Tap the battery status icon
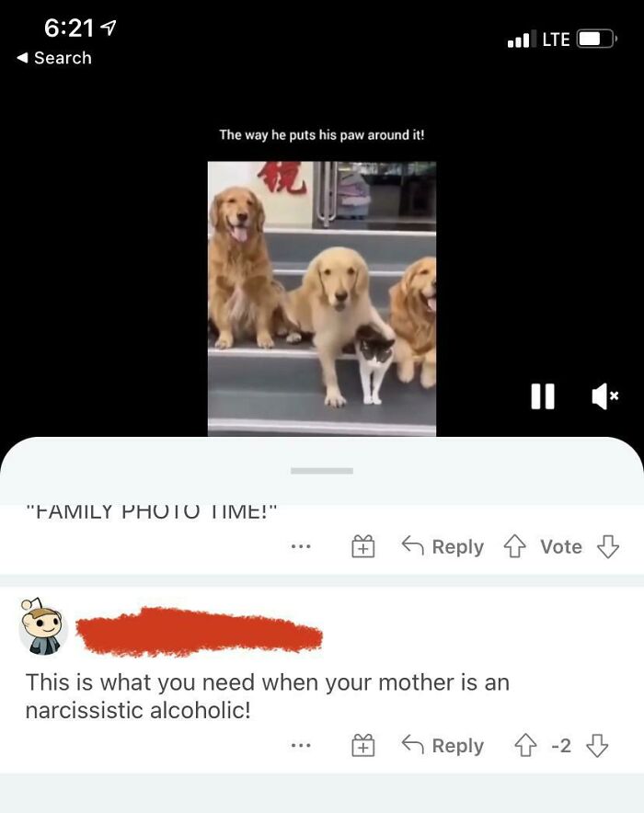 click(x=596, y=39)
